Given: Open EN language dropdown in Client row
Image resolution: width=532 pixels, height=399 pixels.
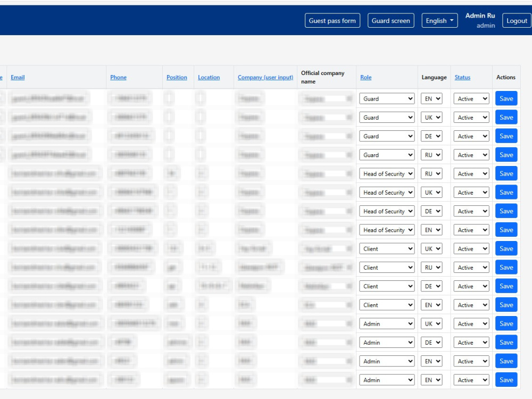Looking at the screenshot, I should click(431, 305).
